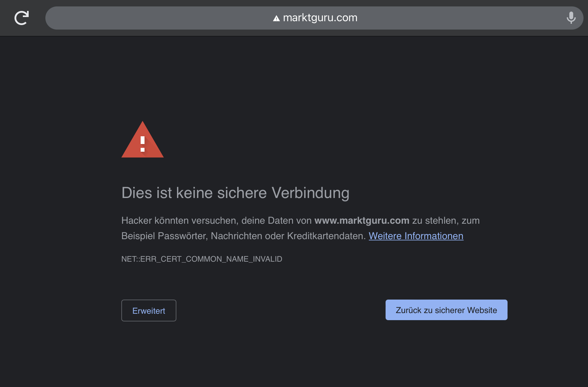Click the bold www.marktguru.com text
This screenshot has width=588, height=387.
(x=362, y=221)
